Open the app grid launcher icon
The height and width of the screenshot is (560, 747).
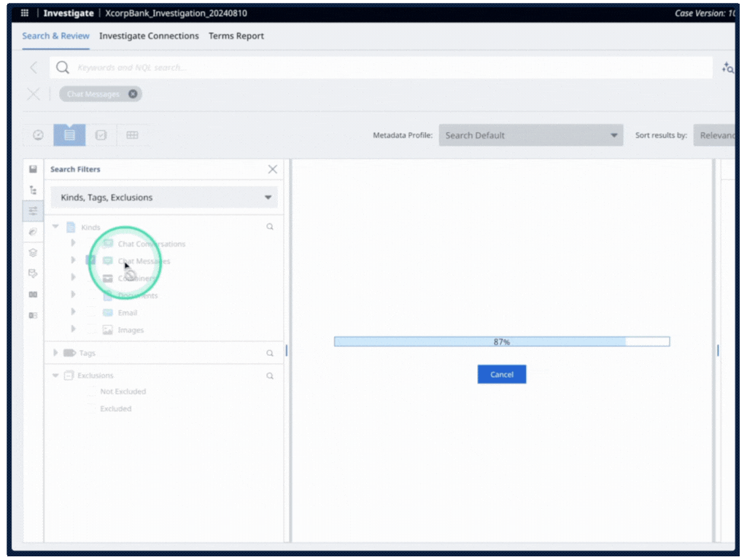point(25,13)
